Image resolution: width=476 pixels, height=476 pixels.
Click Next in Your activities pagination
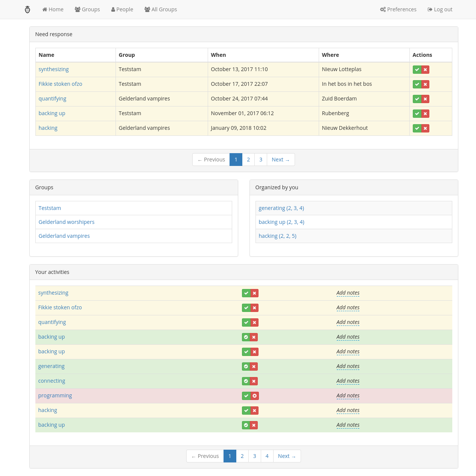287,456
